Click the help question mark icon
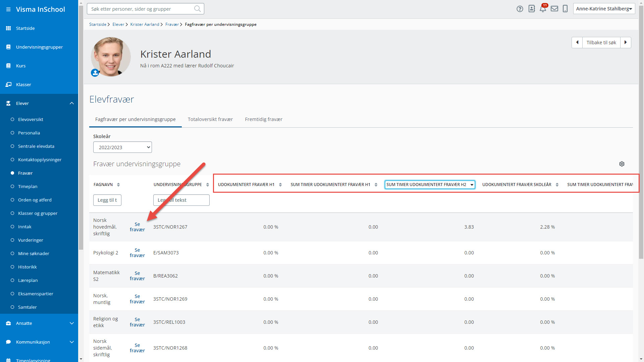This screenshot has height=362, width=644. [x=520, y=9]
